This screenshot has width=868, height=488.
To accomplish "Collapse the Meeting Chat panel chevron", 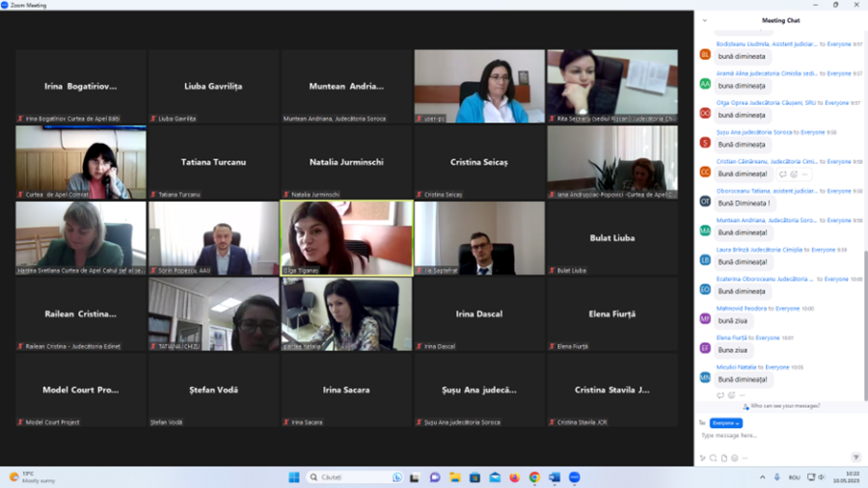I will [705, 20].
